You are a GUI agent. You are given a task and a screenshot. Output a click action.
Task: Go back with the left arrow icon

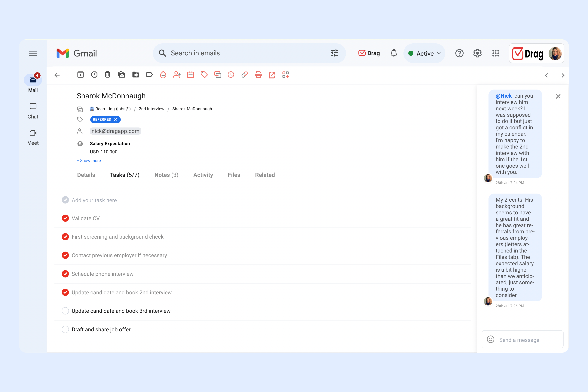[57, 75]
